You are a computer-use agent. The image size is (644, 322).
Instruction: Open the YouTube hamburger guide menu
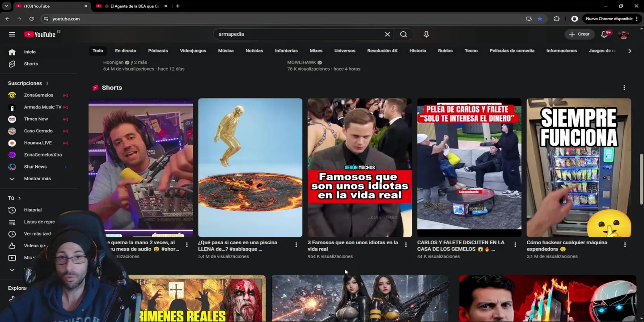(12, 34)
